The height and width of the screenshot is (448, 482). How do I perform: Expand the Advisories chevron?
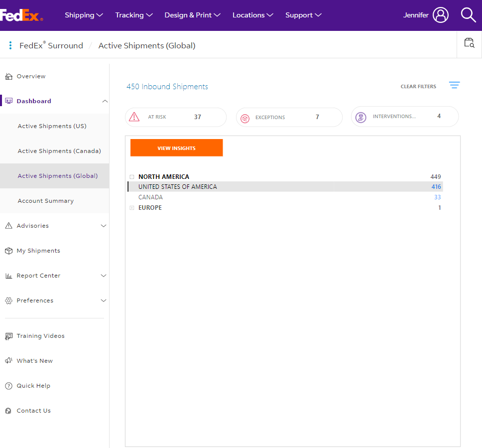(104, 226)
